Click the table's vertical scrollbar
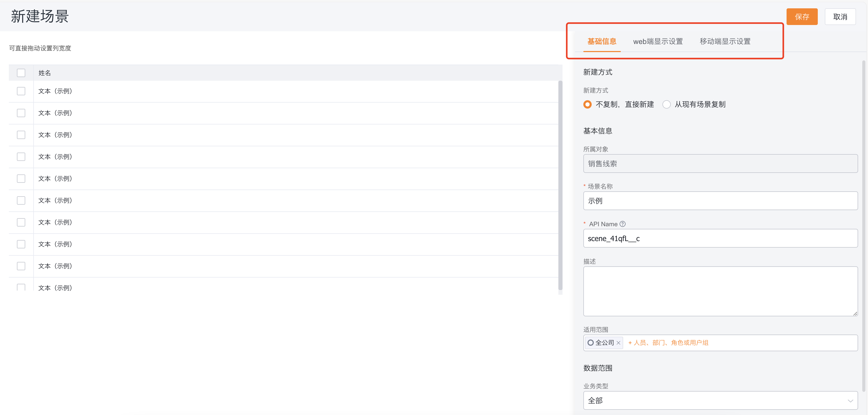Image resolution: width=868 pixels, height=415 pixels. (560, 185)
